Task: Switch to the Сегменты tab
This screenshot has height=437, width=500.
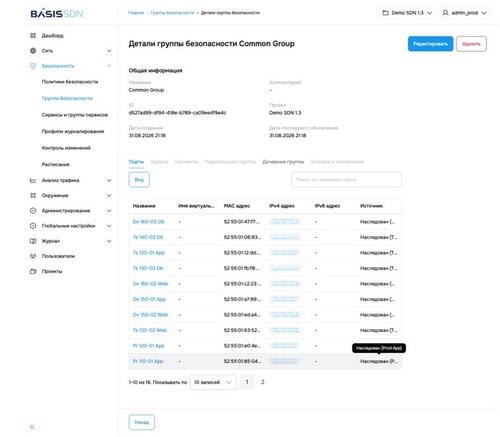Action: pyautogui.click(x=186, y=162)
